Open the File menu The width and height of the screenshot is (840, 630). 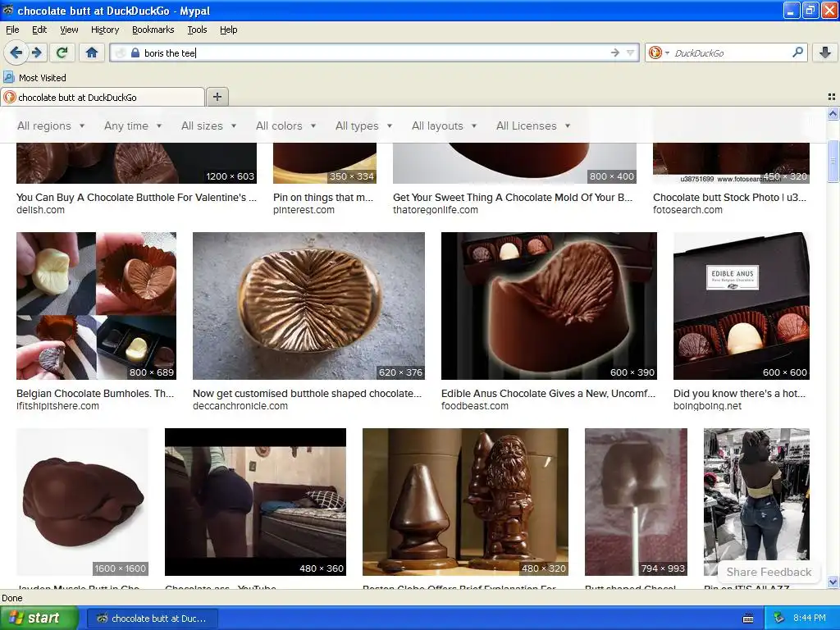[12, 30]
